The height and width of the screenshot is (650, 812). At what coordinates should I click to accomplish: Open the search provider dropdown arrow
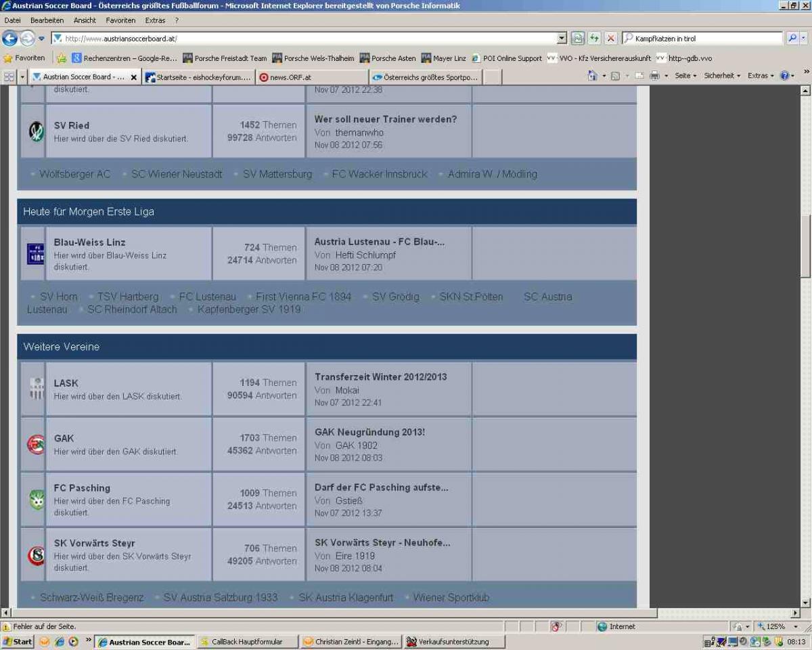tap(803, 39)
